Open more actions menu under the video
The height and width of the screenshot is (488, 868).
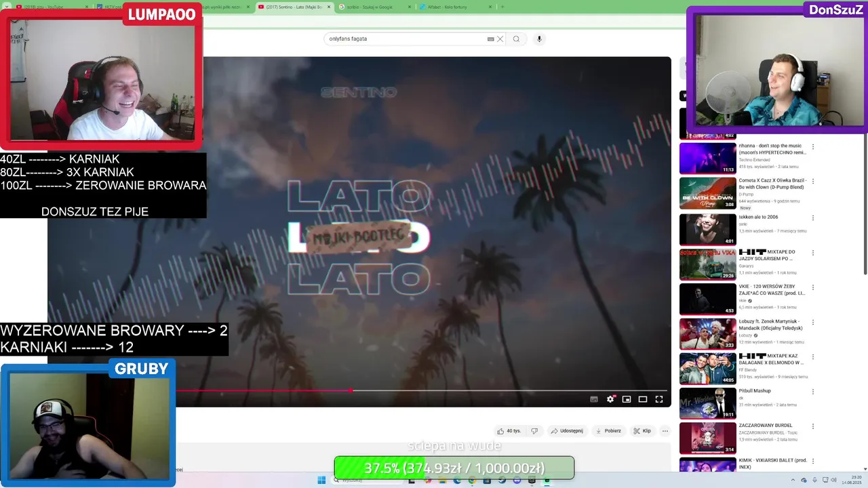click(665, 430)
